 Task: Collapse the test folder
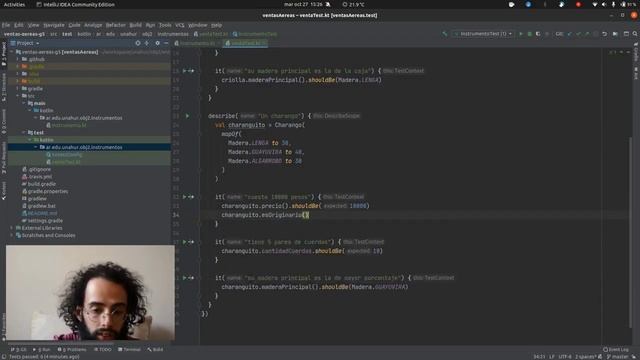tap(24, 133)
